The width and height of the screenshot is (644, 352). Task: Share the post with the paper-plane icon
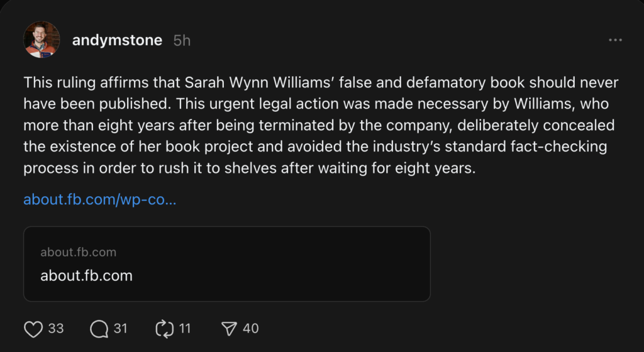click(x=230, y=329)
